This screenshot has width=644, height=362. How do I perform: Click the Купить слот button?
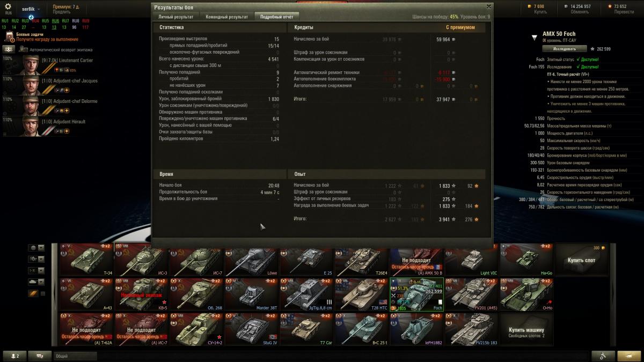[582, 260]
